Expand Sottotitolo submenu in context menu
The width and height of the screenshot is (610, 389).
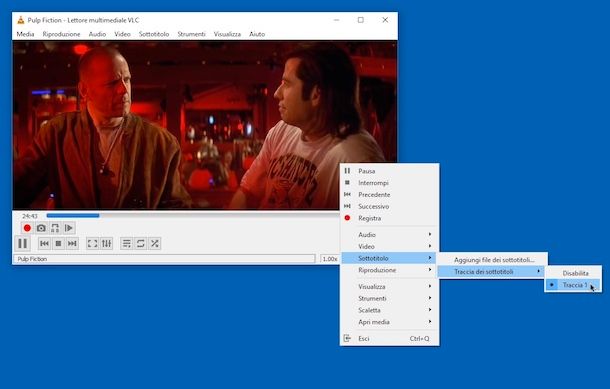(x=389, y=258)
